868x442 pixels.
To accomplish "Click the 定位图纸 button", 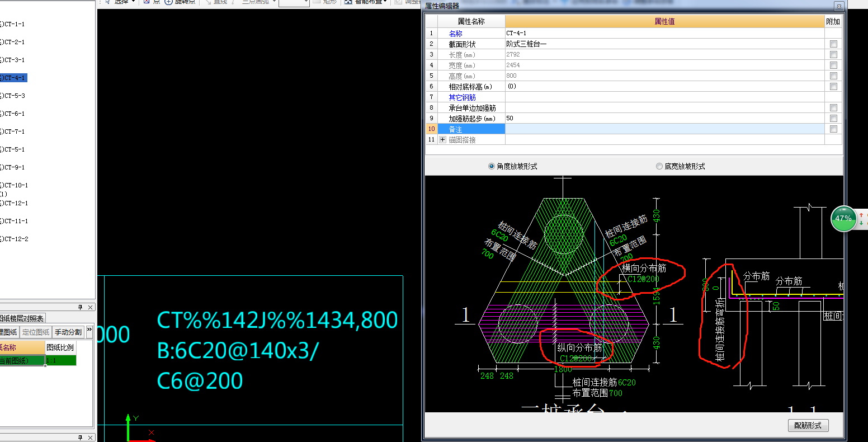I will (x=36, y=332).
